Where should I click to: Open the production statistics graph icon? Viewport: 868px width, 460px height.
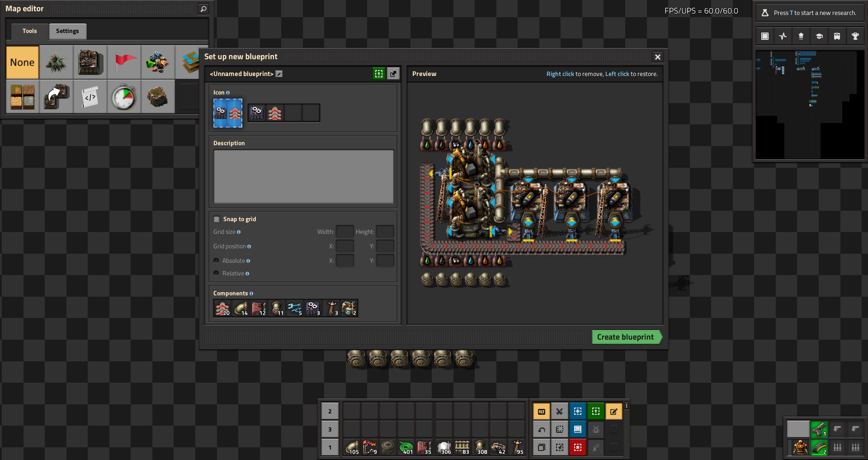pyautogui.click(x=783, y=36)
